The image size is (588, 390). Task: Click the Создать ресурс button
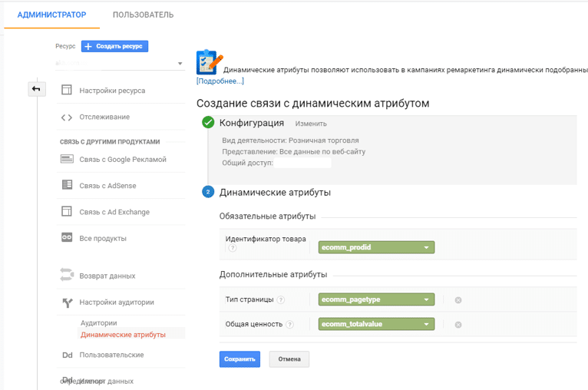click(x=114, y=46)
